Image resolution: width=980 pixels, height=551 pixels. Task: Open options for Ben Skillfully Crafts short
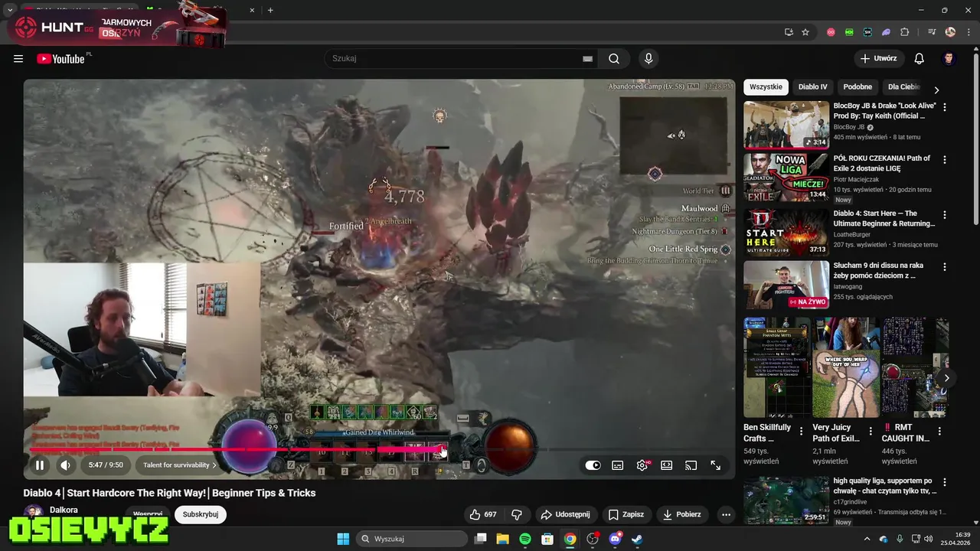pos(801,432)
